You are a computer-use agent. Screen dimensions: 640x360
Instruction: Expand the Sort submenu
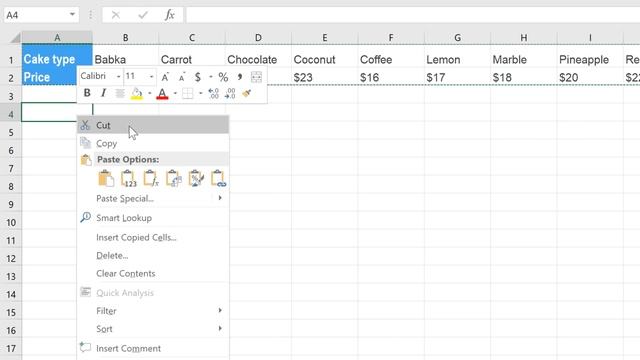click(153, 329)
